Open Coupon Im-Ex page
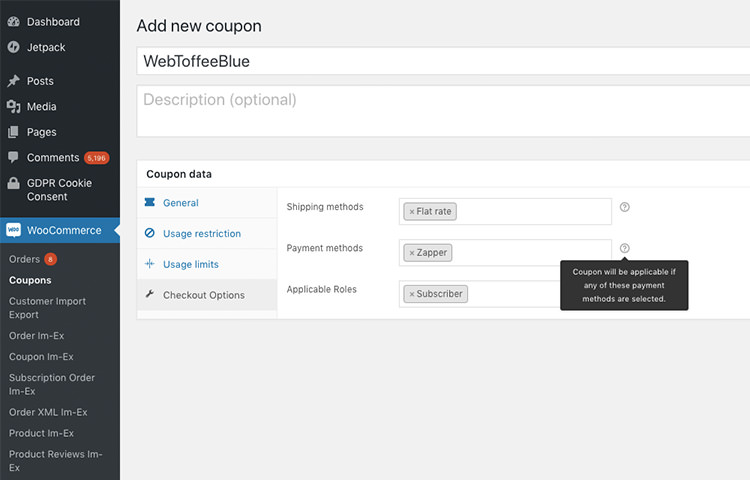 point(41,357)
